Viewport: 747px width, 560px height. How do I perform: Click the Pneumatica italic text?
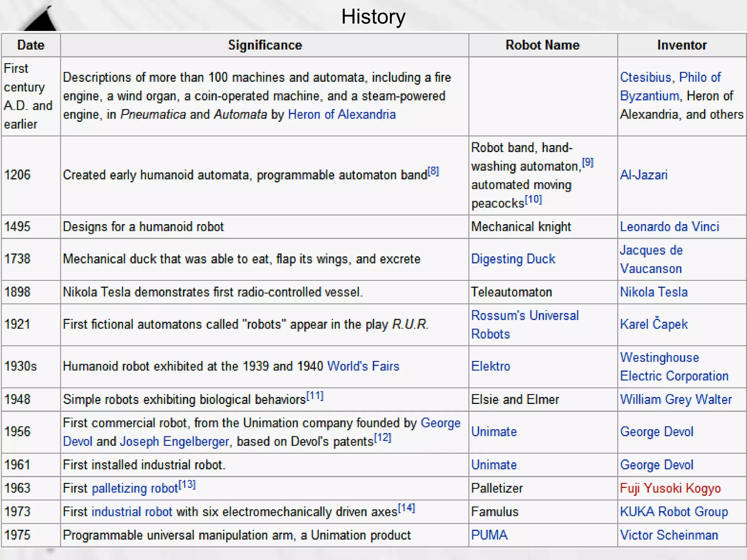tap(153, 114)
